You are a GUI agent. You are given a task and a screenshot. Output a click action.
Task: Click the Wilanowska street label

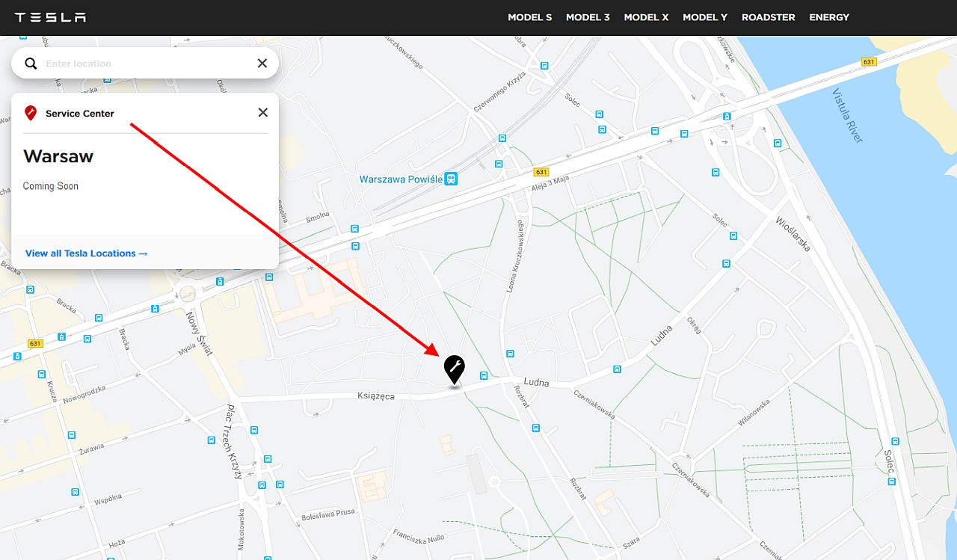(x=754, y=412)
